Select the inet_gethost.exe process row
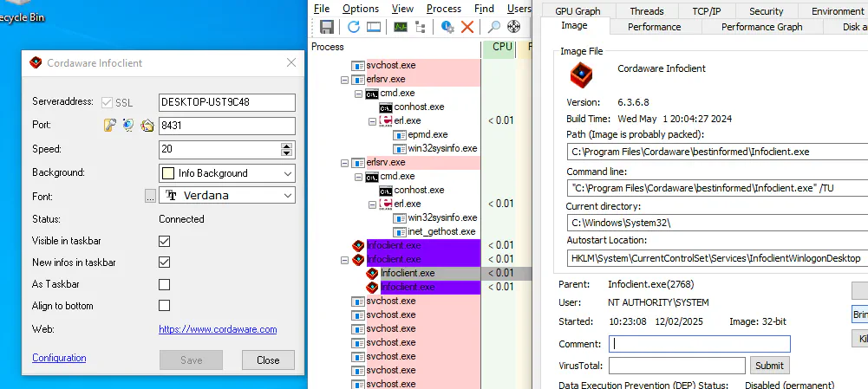Image resolution: width=868 pixels, height=389 pixels. 441,231
